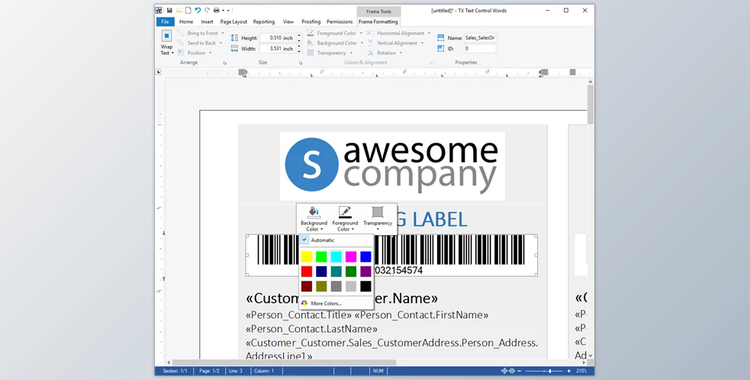Click the More Colors palette icon
This screenshot has width=750, height=380.
[304, 303]
